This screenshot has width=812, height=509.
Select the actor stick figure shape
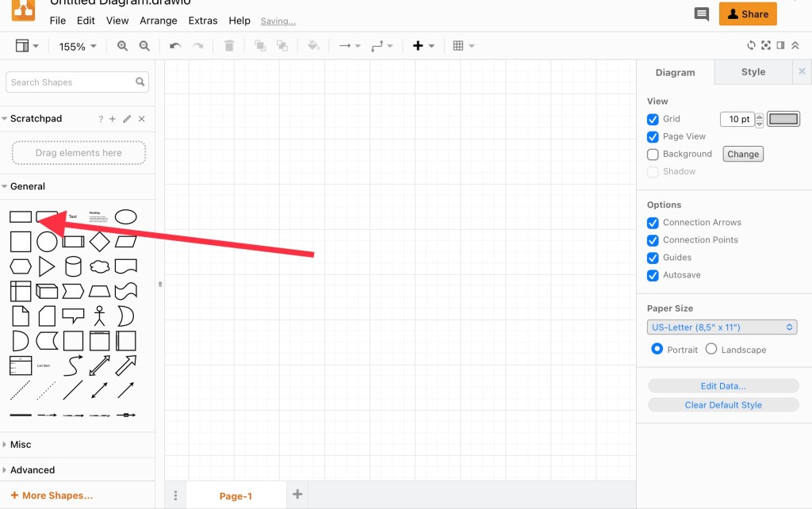99,316
